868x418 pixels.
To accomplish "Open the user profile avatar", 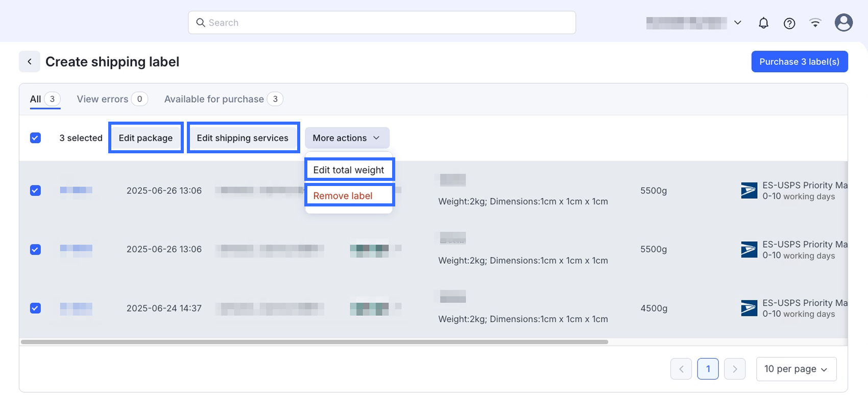I will [x=843, y=22].
